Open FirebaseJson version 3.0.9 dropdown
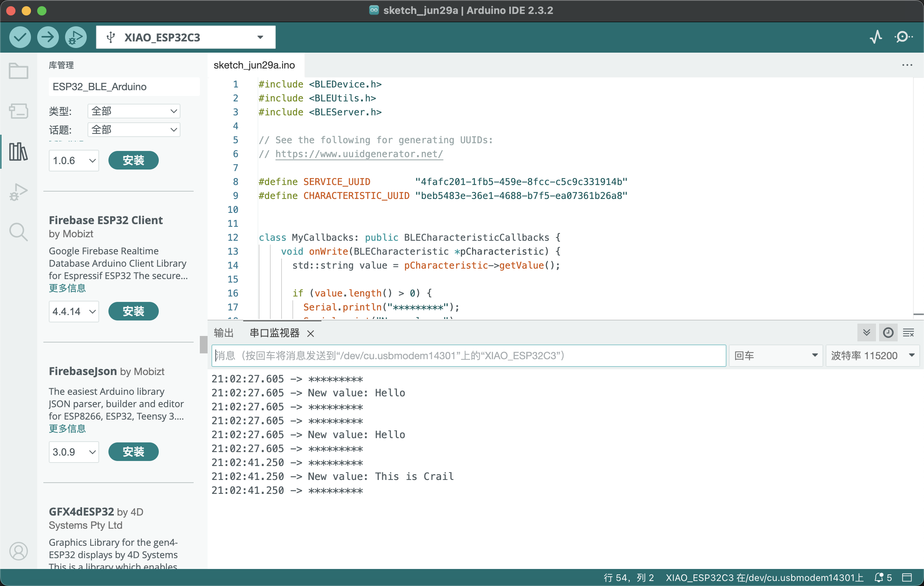 74,452
